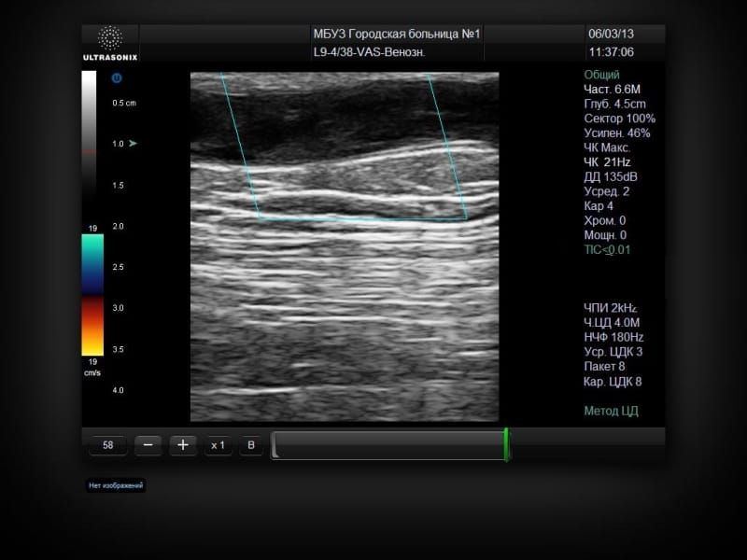Screen dimensions: 747x560
Task: Select the Част. 6.6M frequency parameter
Action: [613, 89]
